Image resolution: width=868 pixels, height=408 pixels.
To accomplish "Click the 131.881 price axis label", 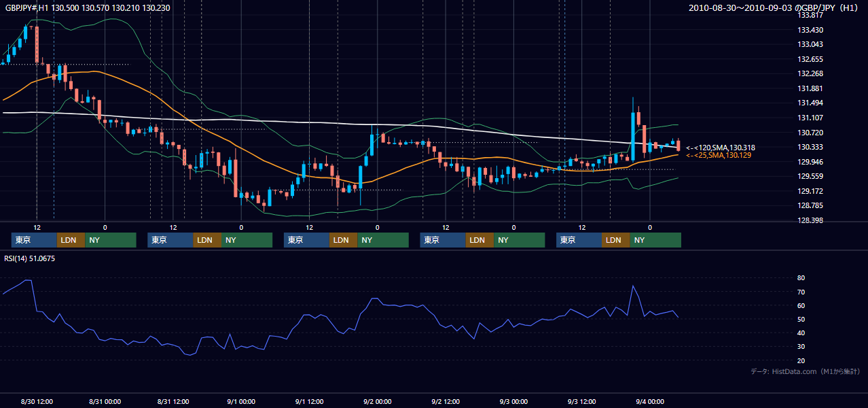I will coord(811,88).
